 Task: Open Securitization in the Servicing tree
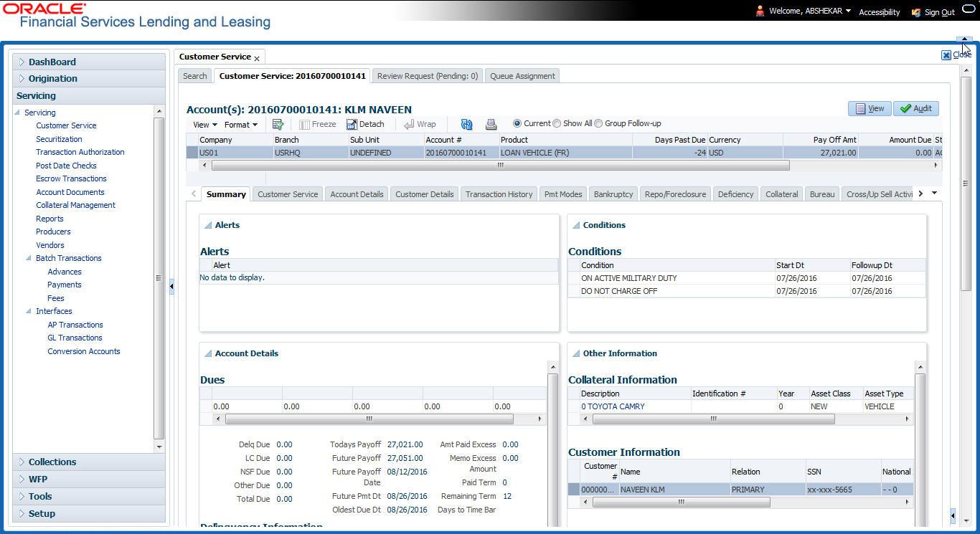tap(59, 139)
